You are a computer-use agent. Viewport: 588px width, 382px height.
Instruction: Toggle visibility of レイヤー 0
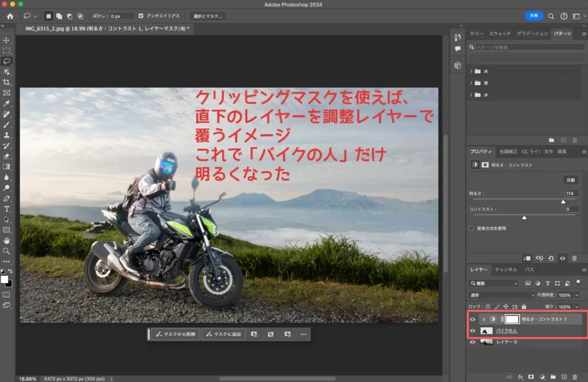coord(471,342)
